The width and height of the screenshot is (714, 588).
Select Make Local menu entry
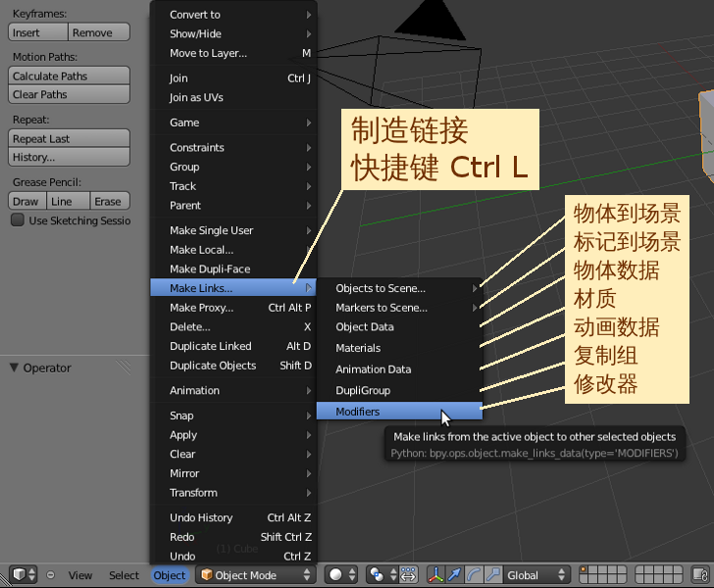(233, 249)
